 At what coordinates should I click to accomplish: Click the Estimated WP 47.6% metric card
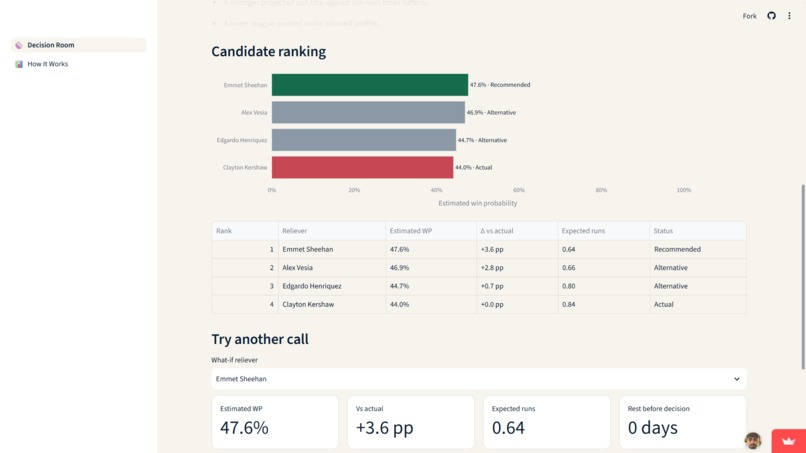(274, 422)
